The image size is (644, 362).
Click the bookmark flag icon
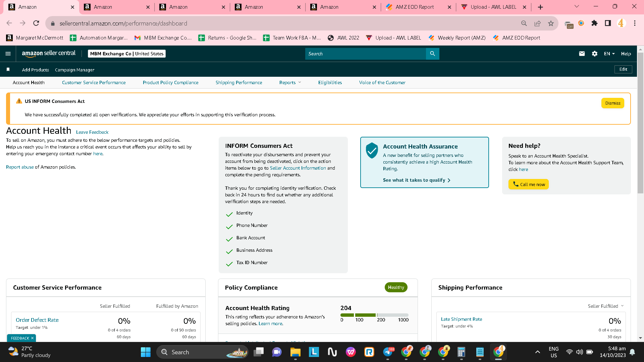click(8, 69)
